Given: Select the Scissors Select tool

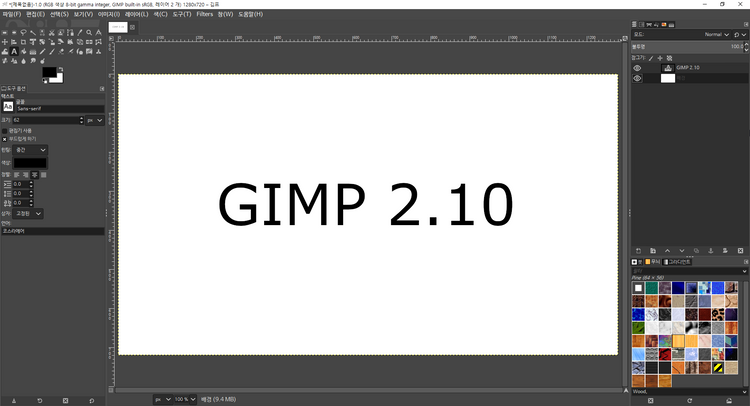Looking at the screenshot, I should pyautogui.click(x=52, y=33).
